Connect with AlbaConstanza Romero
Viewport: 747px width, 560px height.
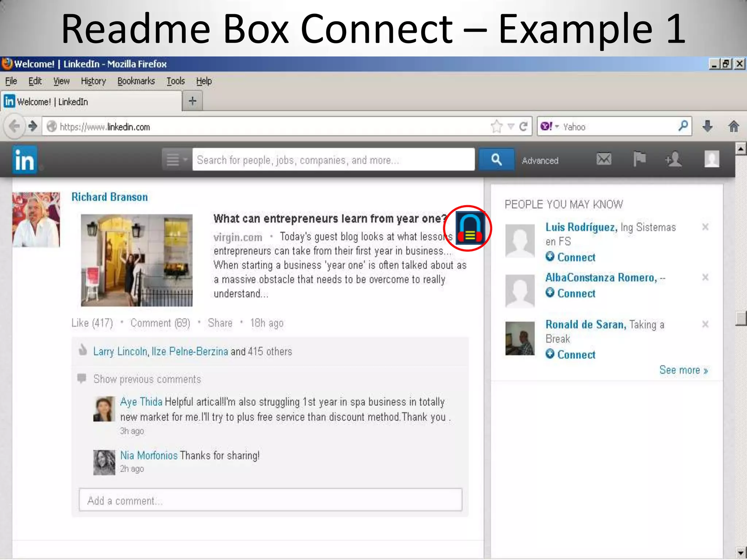(x=570, y=293)
